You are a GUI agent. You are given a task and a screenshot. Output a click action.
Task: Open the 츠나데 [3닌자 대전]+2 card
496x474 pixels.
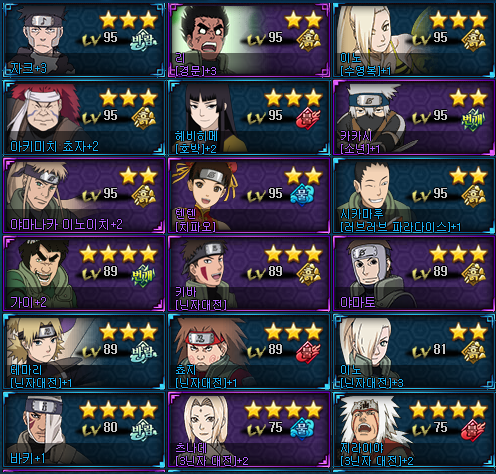249,429
